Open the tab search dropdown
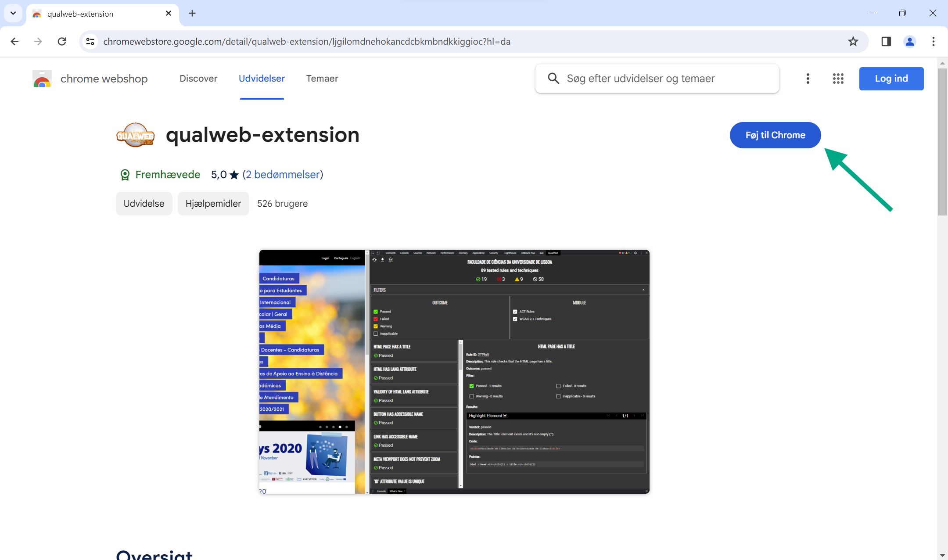 pyautogui.click(x=13, y=13)
